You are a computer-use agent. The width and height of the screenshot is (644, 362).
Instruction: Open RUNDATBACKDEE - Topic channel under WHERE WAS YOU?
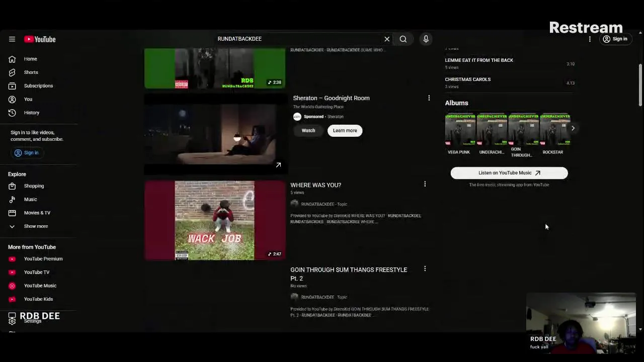[324, 204]
